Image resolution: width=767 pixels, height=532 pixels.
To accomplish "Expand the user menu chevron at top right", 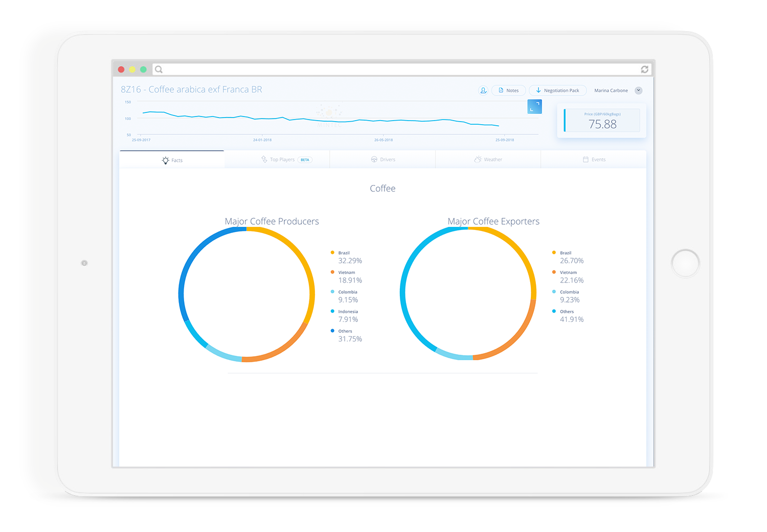I will point(638,90).
